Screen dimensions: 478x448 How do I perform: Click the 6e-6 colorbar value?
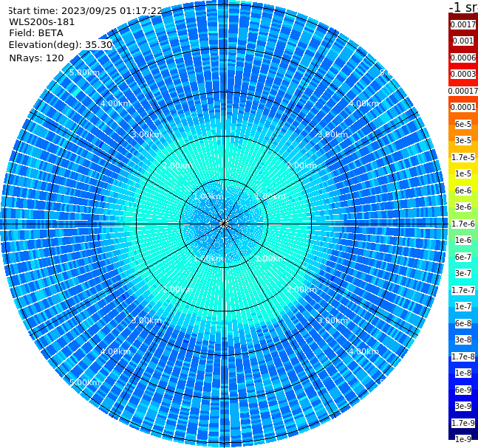click(x=463, y=190)
